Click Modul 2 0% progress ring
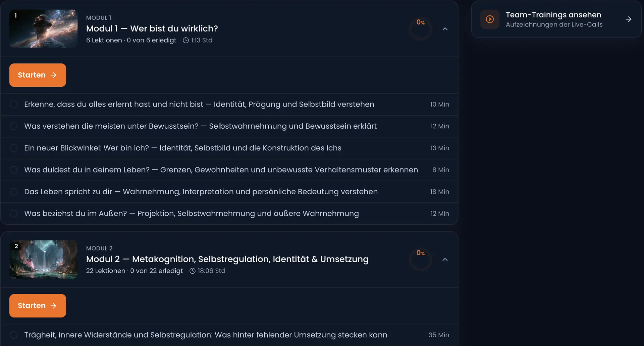The height and width of the screenshot is (346, 644). [420, 260]
